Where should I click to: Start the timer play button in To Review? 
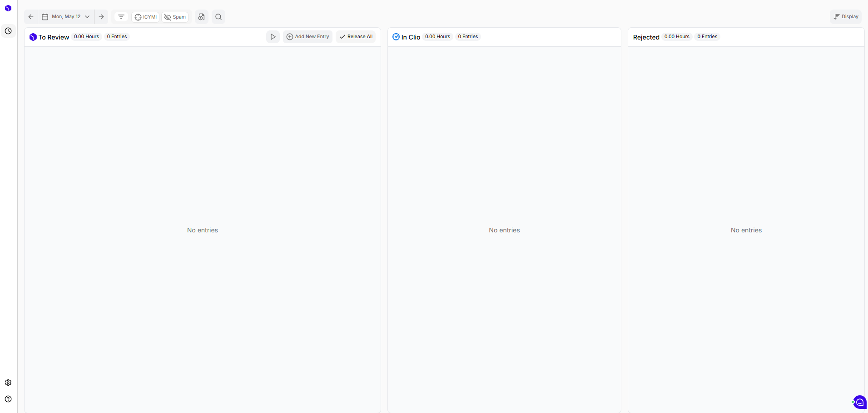click(273, 37)
